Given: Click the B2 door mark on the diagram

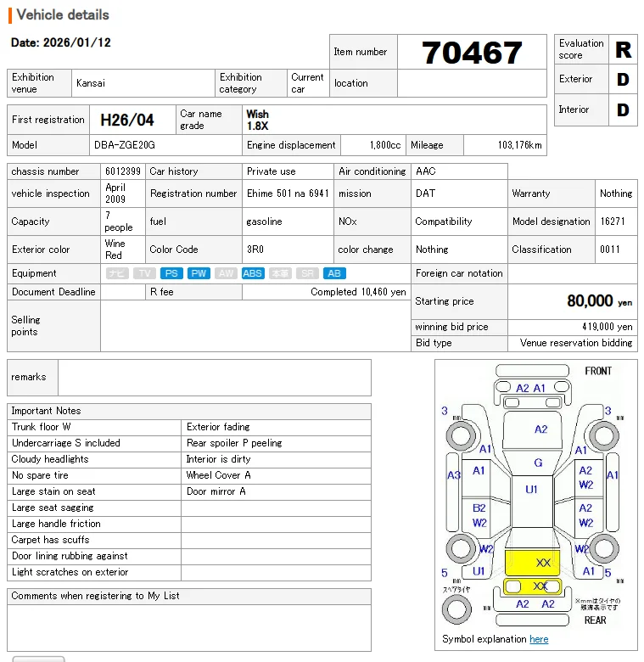Looking at the screenshot, I should (479, 508).
